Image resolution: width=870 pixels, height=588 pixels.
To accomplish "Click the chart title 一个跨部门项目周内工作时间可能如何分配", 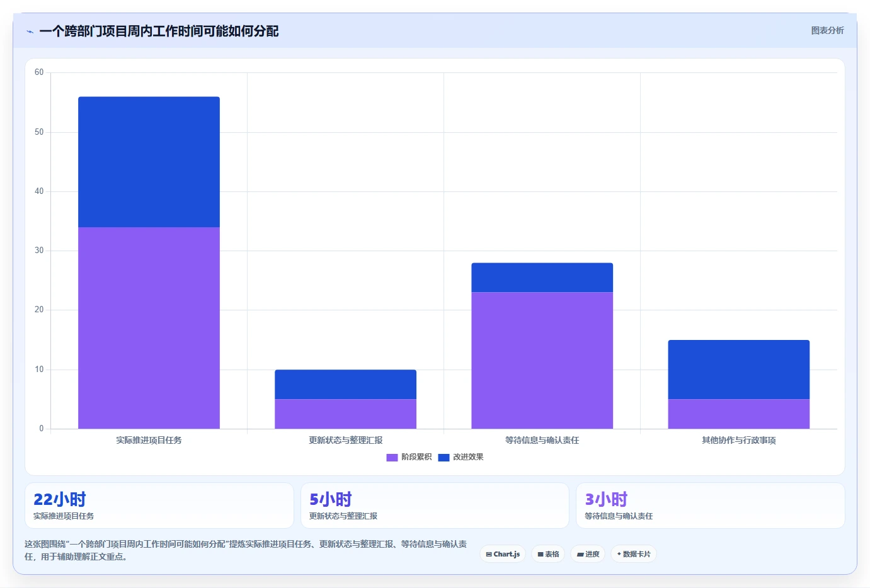I will click(x=159, y=31).
